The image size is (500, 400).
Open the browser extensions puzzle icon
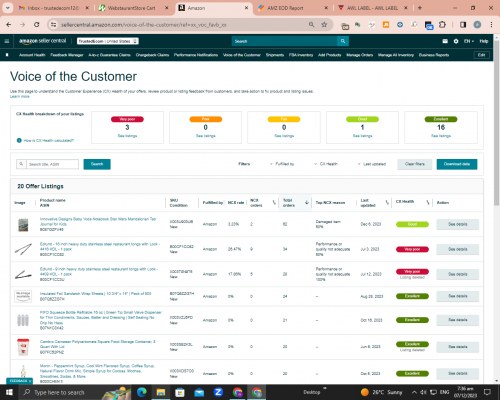point(442,25)
